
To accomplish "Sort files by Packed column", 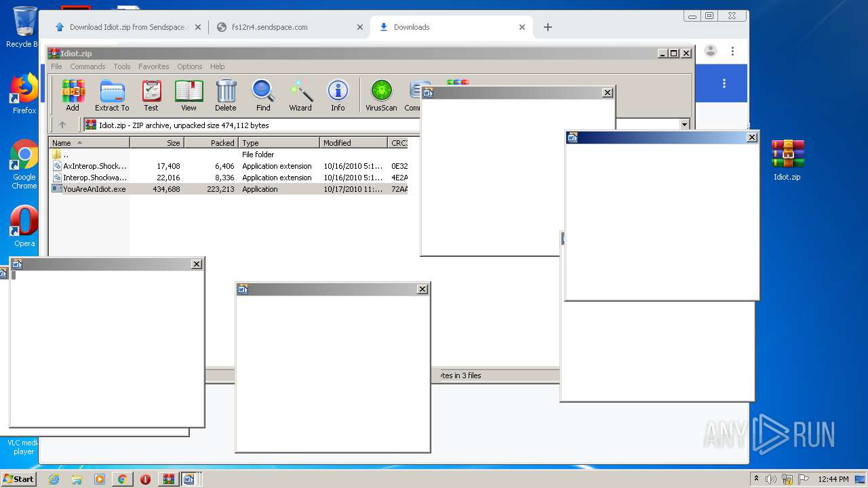I will pos(211,143).
